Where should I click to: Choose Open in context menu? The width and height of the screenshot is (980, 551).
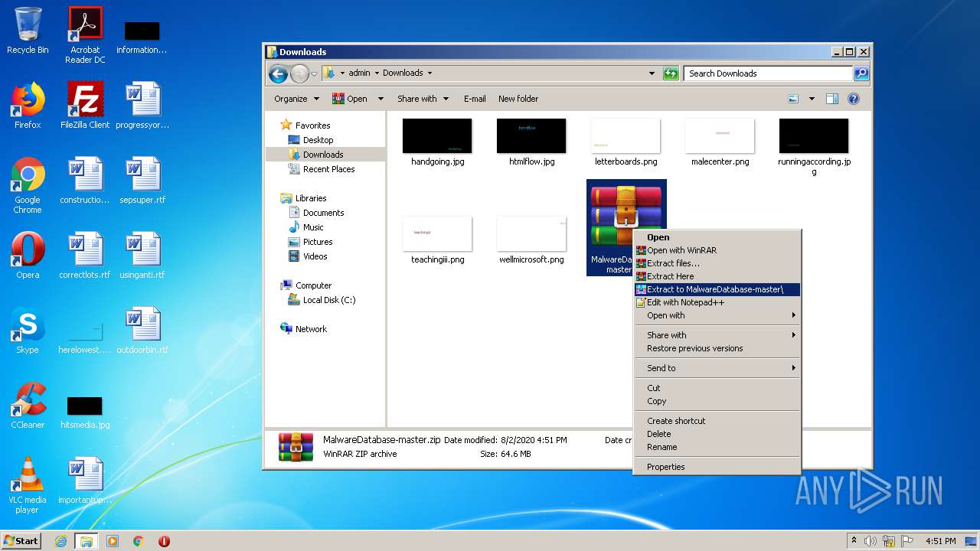[717, 237]
